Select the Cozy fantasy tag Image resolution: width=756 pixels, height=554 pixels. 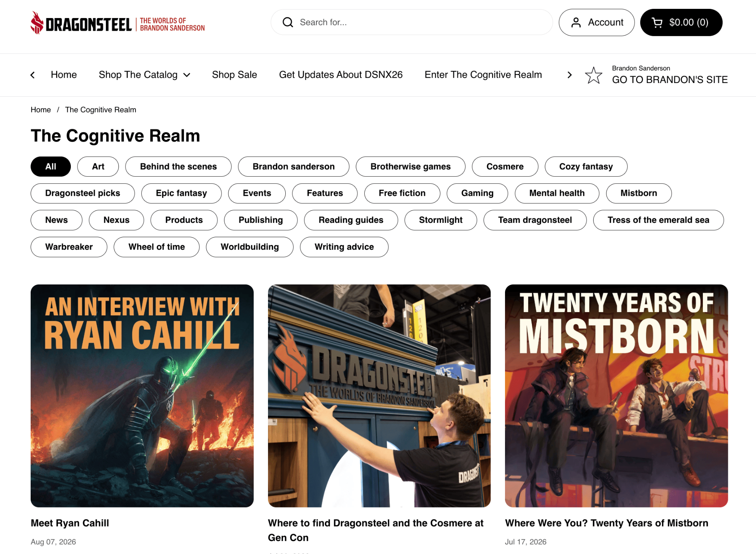[x=586, y=167]
